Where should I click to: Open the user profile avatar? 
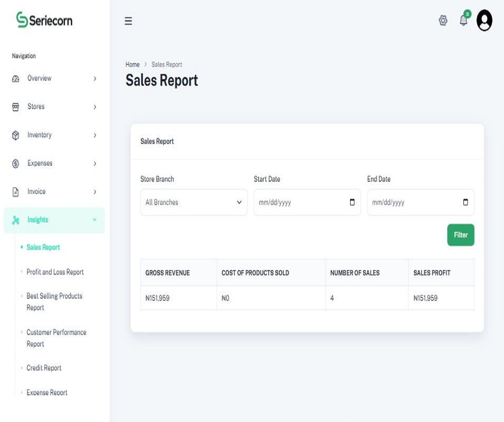pyautogui.click(x=484, y=20)
